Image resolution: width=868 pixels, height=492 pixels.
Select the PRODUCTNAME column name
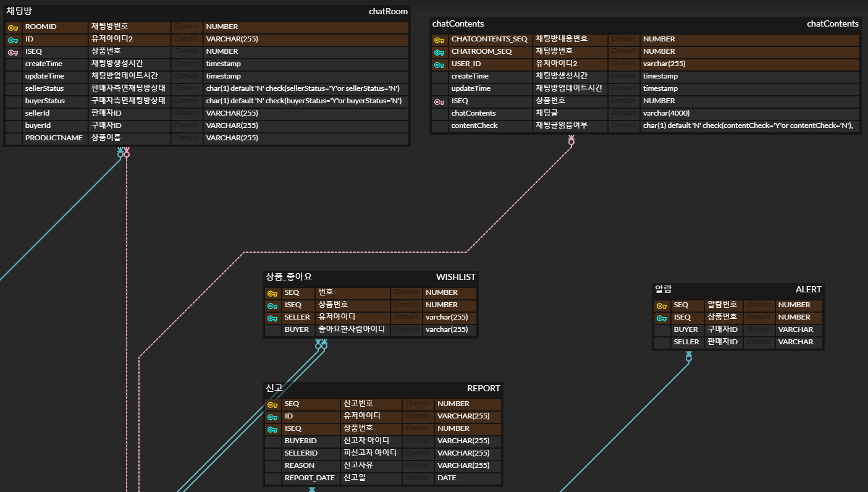[54, 138]
